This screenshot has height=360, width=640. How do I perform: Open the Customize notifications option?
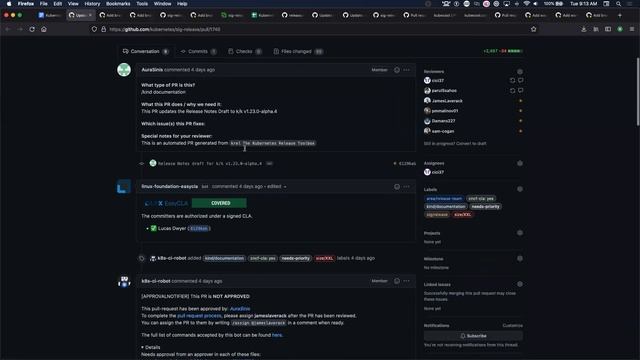[x=513, y=326]
